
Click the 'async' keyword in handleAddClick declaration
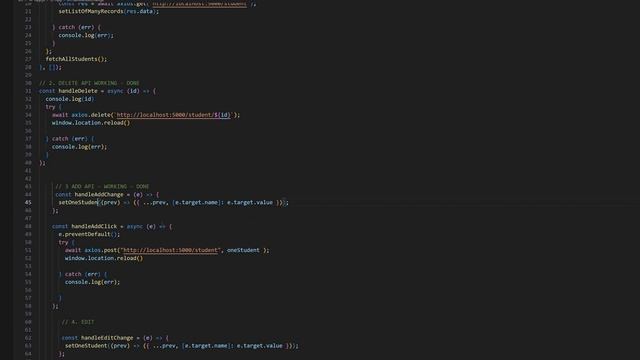[135, 227]
